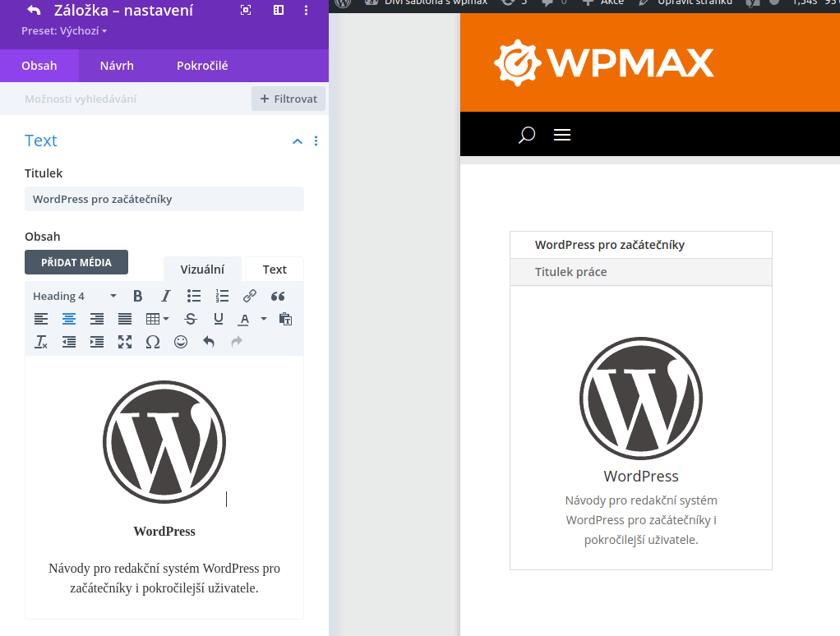840x636 pixels.
Task: Switch editor to Text tab
Action: tap(275, 270)
